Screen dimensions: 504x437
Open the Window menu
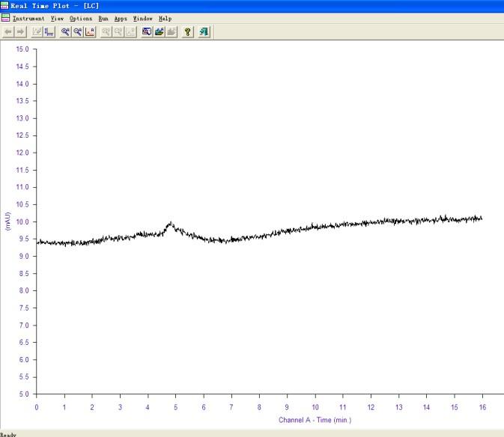(x=143, y=19)
